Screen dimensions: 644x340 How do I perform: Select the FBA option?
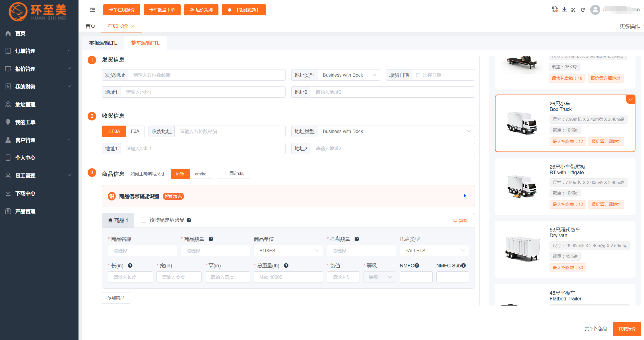[x=135, y=131]
